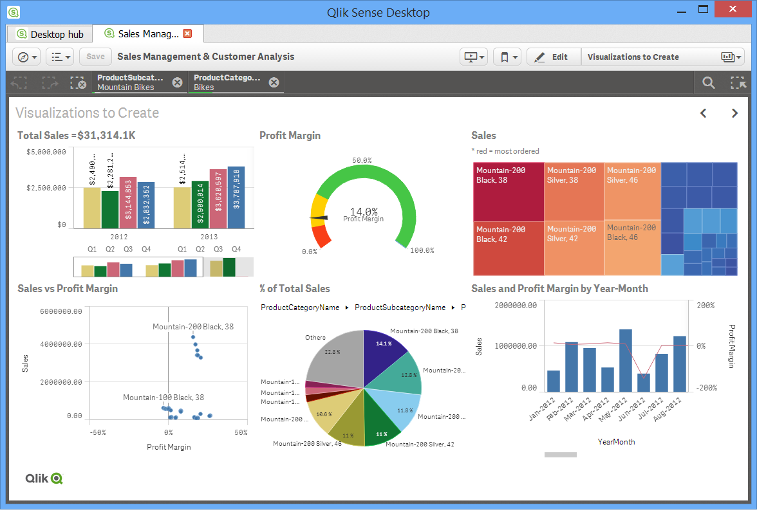
Task: Select the treemap cell Mountain-200 Silver, 42
Action: point(574,248)
